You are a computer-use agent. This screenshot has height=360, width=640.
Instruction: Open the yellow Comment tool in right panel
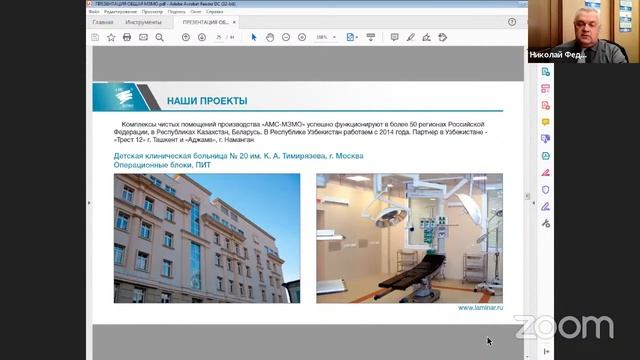click(x=546, y=122)
